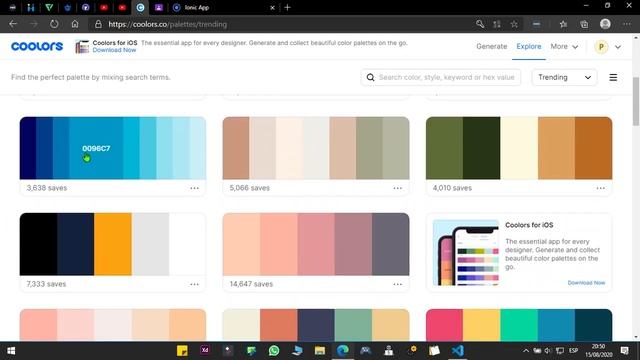Viewport: 640px width, 360px height.
Task: Open Visual Studio Code from taskbar
Action: point(458,351)
